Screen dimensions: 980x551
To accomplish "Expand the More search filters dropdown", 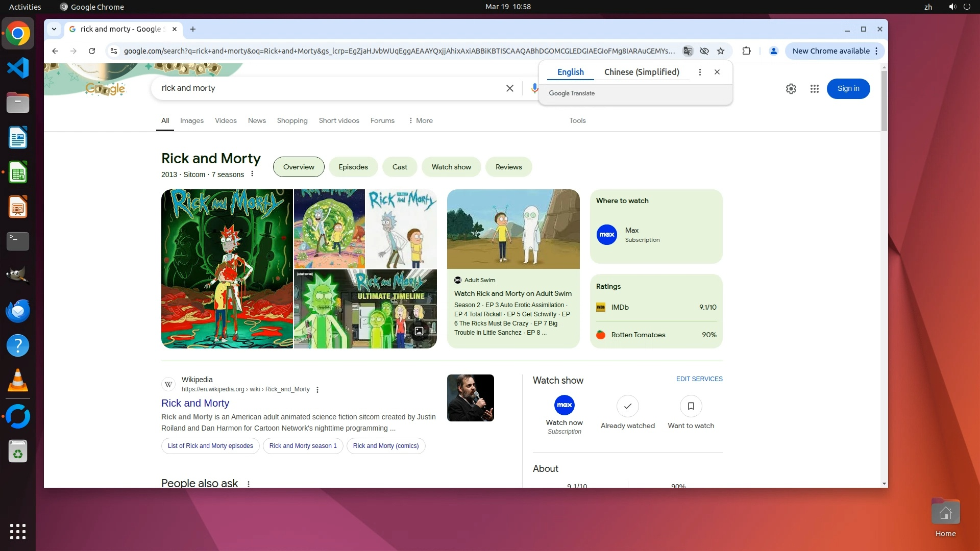I will click(421, 120).
